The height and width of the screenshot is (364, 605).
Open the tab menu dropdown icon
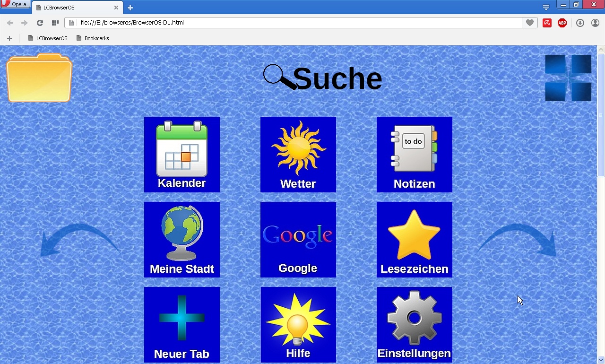click(546, 7)
